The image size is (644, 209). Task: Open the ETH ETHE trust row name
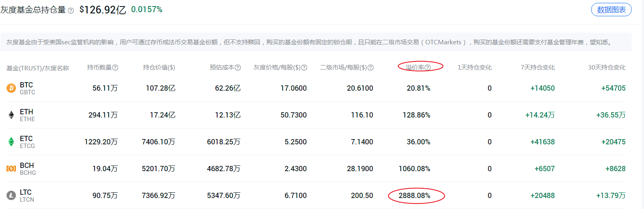pyautogui.click(x=27, y=115)
